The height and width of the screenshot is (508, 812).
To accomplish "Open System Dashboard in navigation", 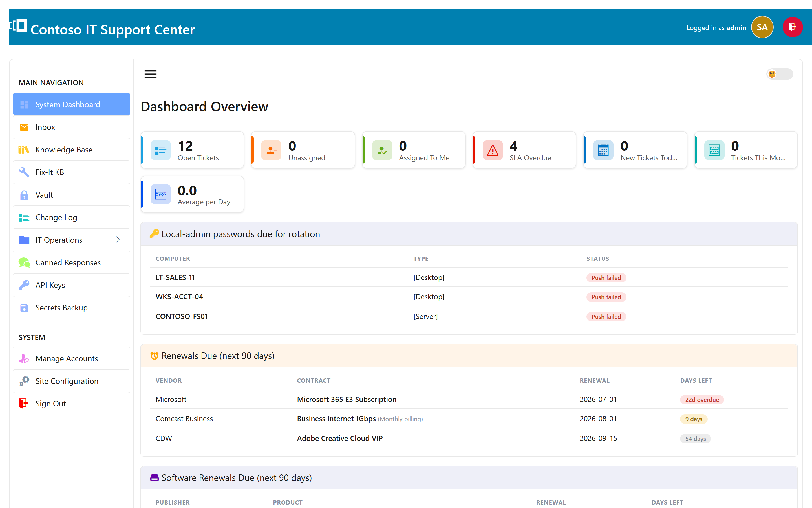I will tap(71, 104).
